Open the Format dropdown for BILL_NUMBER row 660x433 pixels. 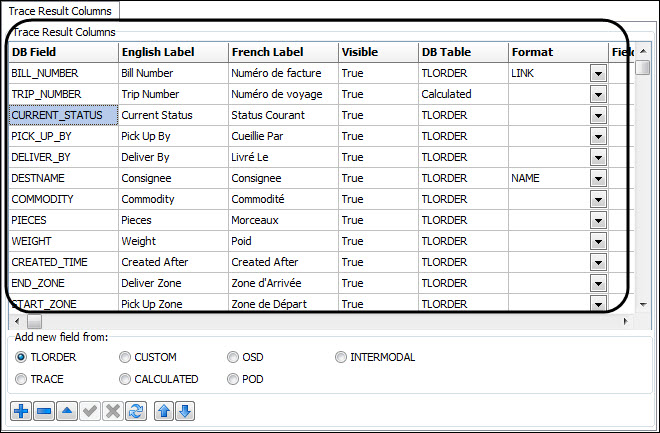[x=598, y=73]
